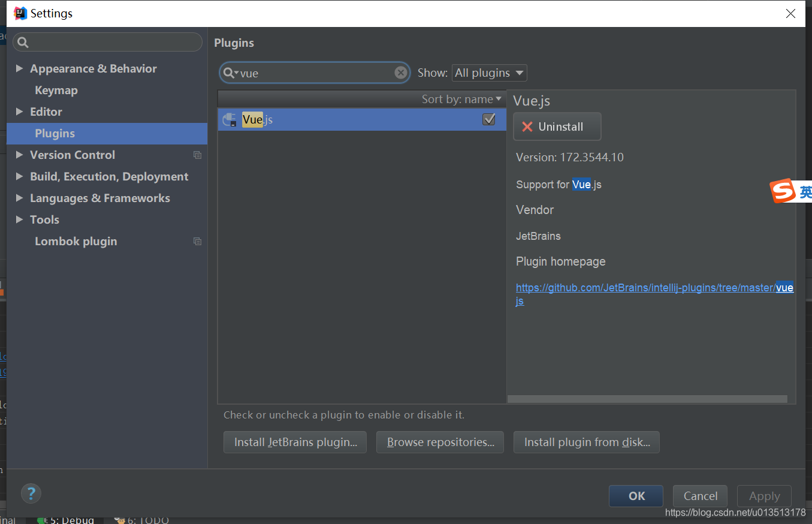
Task: Focus the plugin search field
Action: 316,73
